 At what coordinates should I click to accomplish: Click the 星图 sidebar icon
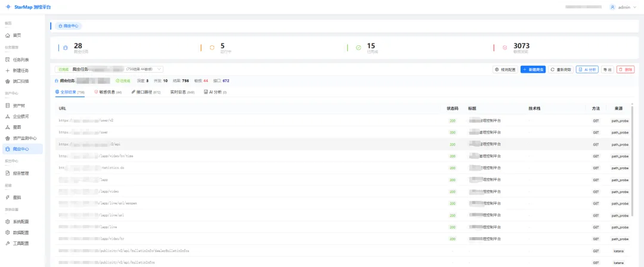[7, 128]
